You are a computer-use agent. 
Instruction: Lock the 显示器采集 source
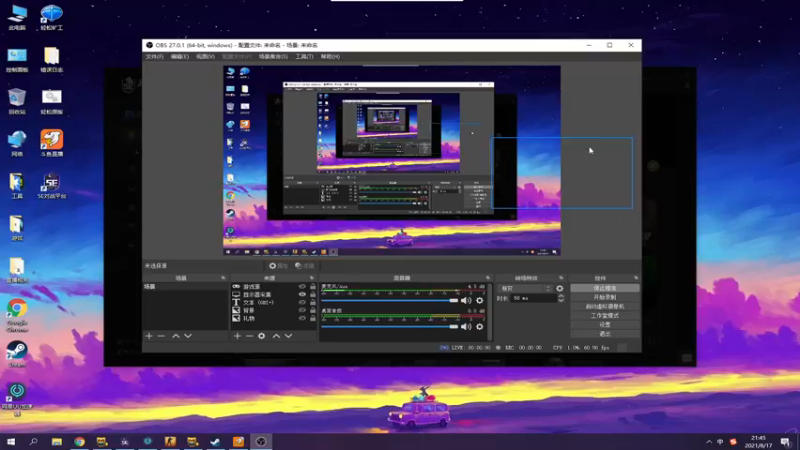tap(313, 294)
